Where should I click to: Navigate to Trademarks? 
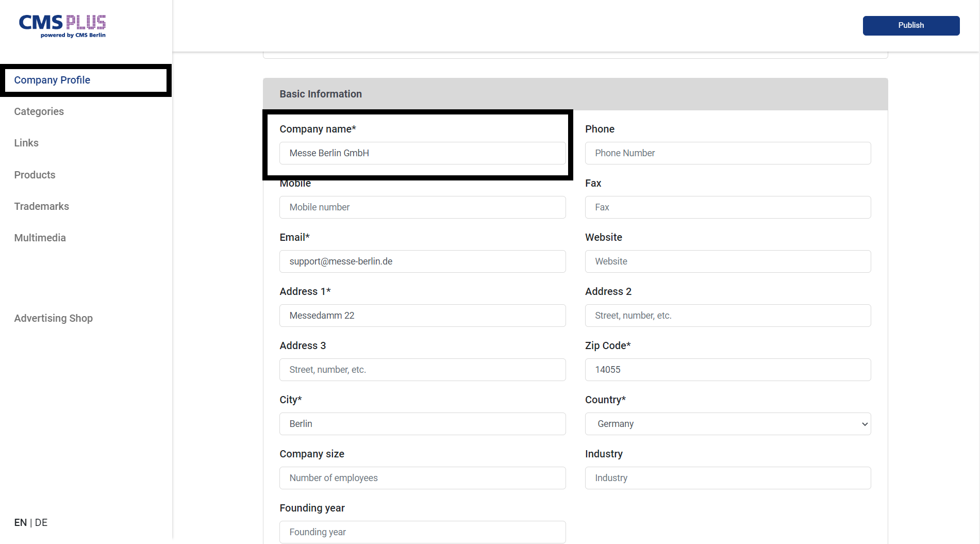(x=41, y=206)
